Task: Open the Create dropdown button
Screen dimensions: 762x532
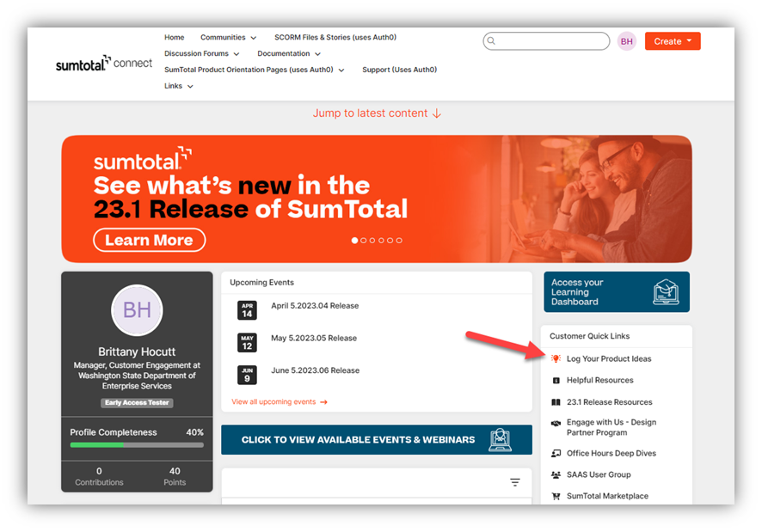Action: click(673, 41)
